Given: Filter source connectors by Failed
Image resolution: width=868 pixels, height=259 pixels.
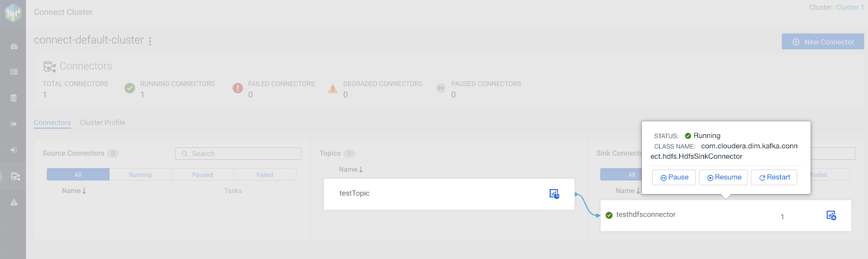Looking at the screenshot, I should [x=265, y=174].
